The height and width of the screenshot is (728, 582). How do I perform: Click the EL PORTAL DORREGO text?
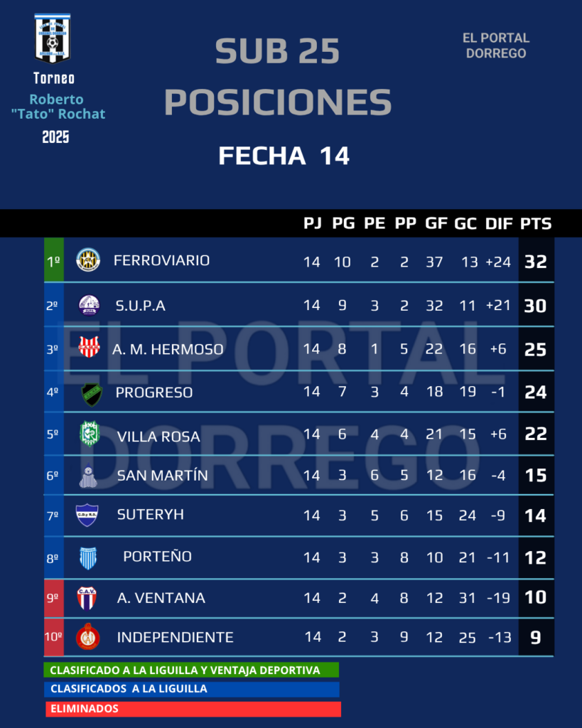click(x=496, y=45)
